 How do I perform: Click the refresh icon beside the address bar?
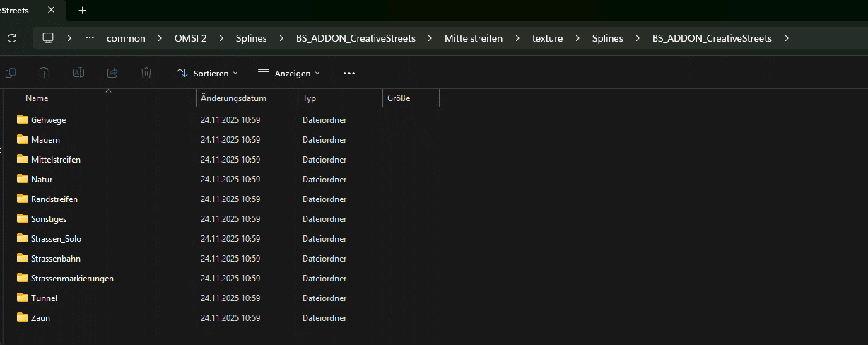pos(12,38)
